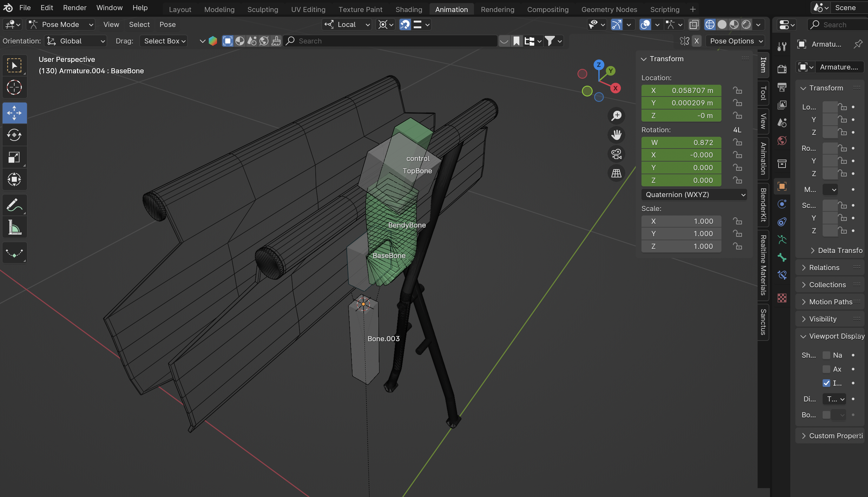This screenshot has width=868, height=497.
Task: Open Render properties tab icon
Action: point(782,69)
